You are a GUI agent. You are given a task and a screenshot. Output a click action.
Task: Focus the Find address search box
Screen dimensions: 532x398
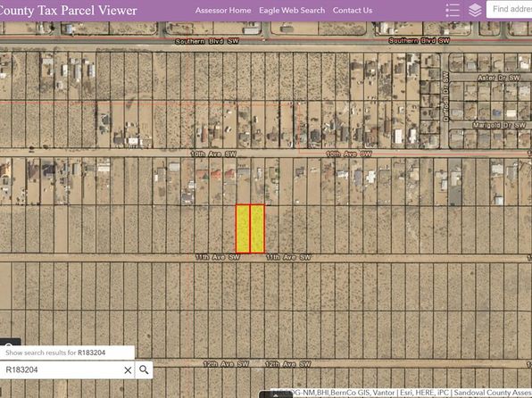510,9
